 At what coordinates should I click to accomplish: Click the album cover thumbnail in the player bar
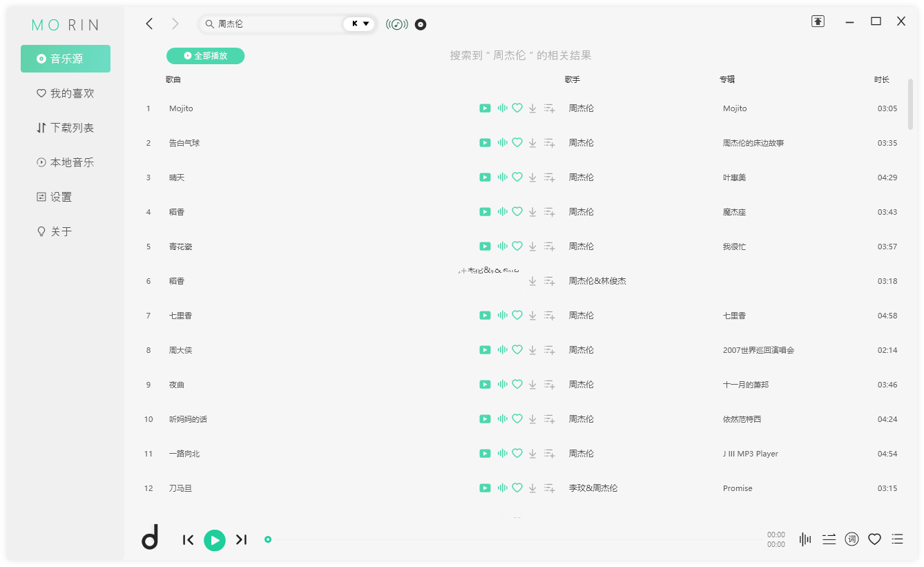[x=150, y=537]
